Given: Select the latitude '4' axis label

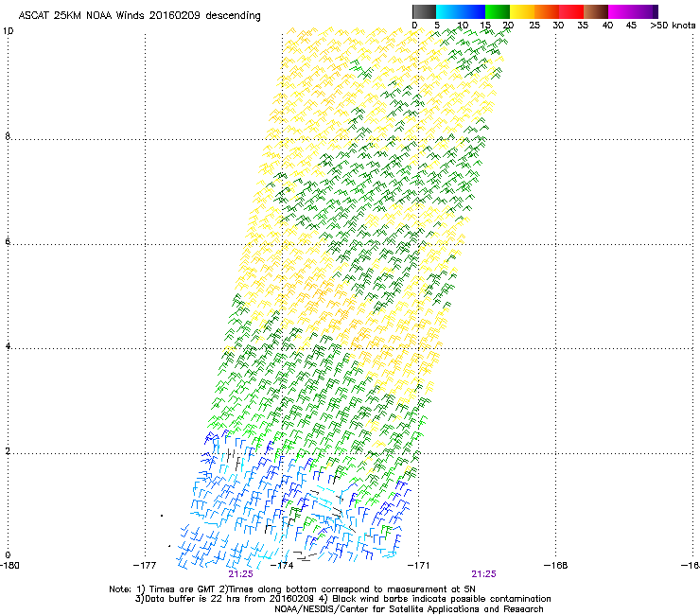Looking at the screenshot, I should click(x=8, y=346).
